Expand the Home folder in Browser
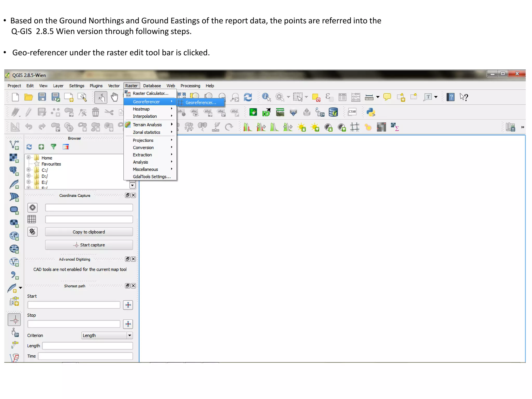Image resolution: width=532 pixels, height=399 pixels. [x=29, y=157]
